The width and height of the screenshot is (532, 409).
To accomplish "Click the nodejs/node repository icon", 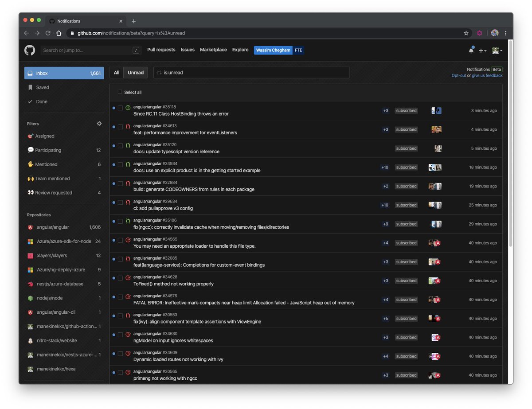I will coord(30,298).
